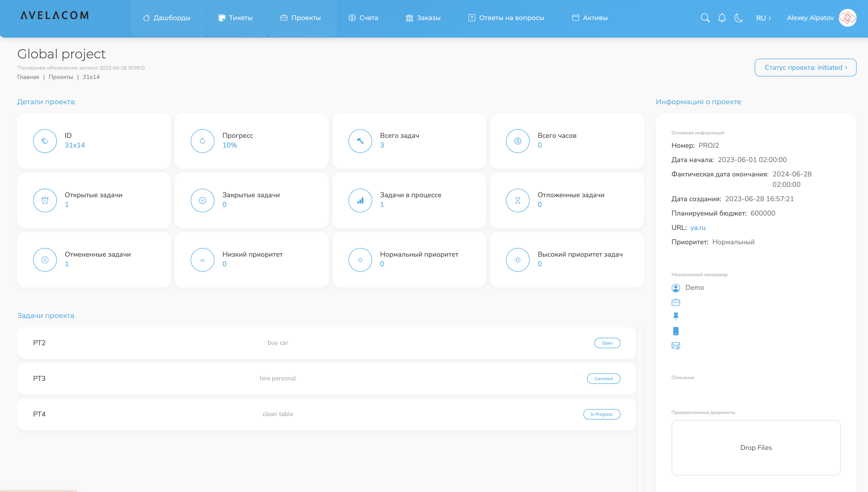Viewport: 868px width, 492px height.
Task: Click the search magnifier icon
Action: (x=705, y=18)
